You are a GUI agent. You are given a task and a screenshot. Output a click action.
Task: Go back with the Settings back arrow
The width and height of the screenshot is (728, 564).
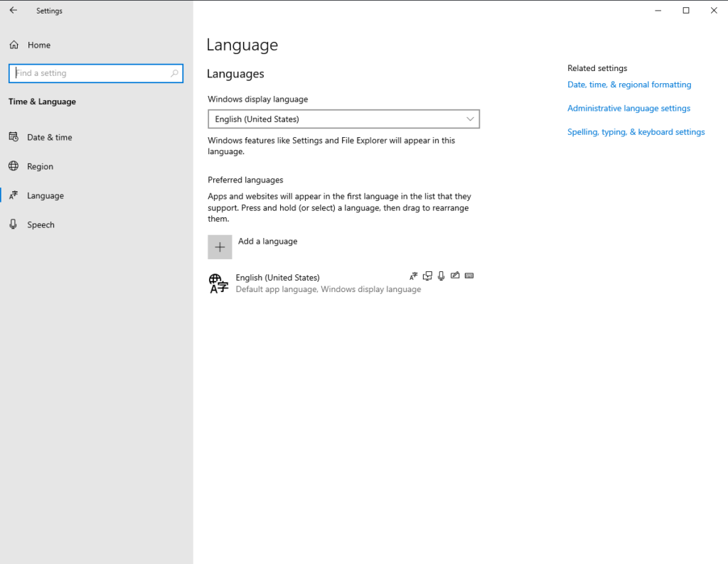tap(13, 10)
